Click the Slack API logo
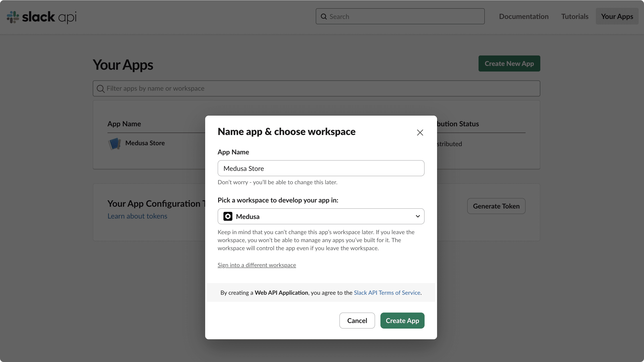 click(41, 17)
